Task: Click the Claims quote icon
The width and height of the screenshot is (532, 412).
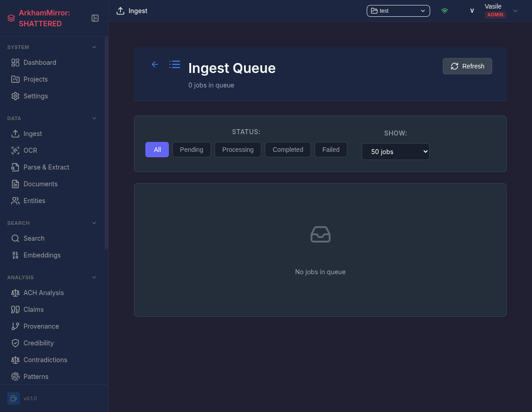Action: 15,310
